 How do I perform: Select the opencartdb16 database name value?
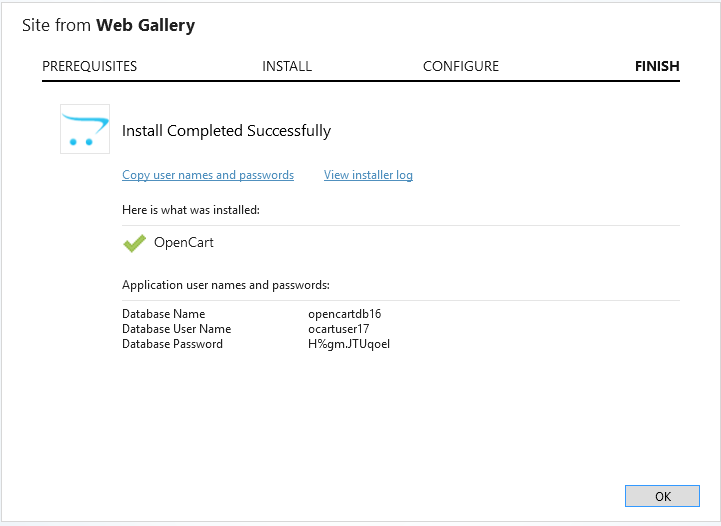click(x=345, y=314)
